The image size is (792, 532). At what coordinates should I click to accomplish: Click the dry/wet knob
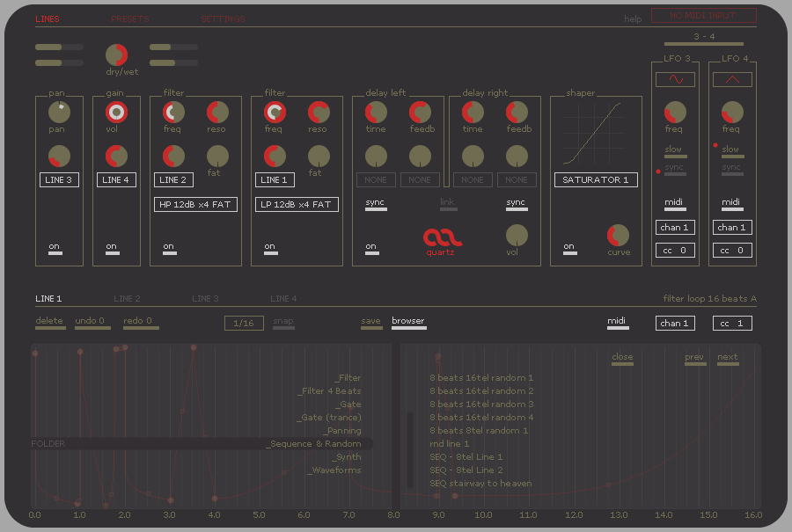116,55
